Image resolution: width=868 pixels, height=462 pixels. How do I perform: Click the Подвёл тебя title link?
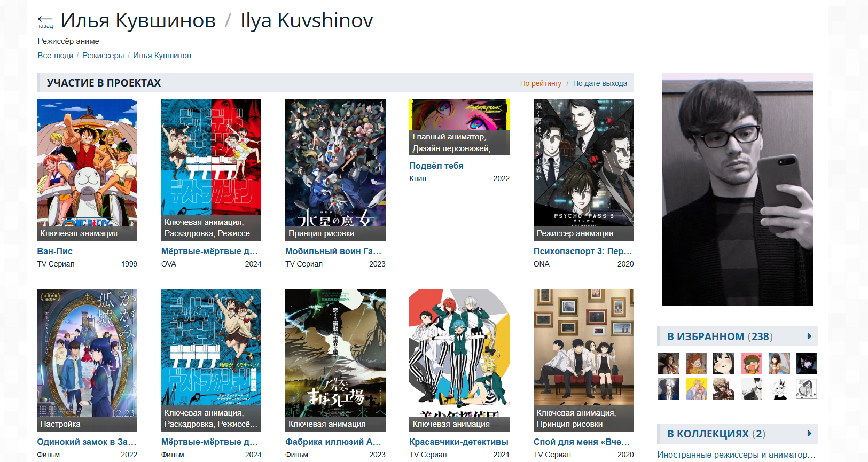(x=436, y=166)
